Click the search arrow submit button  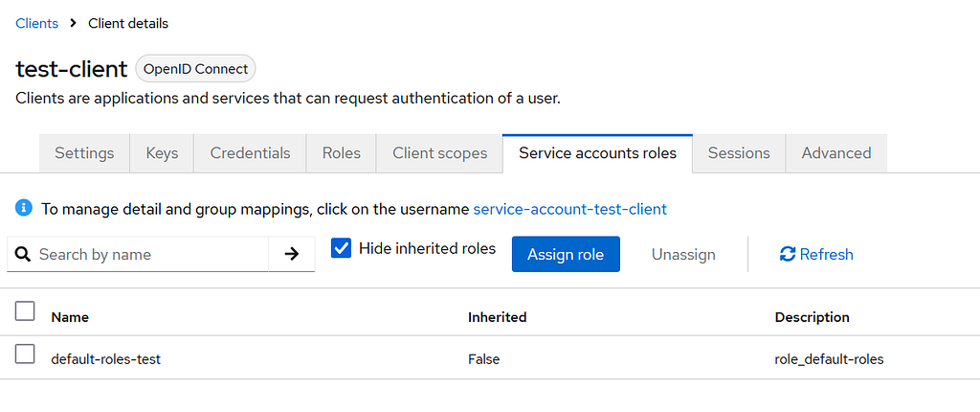(x=291, y=254)
